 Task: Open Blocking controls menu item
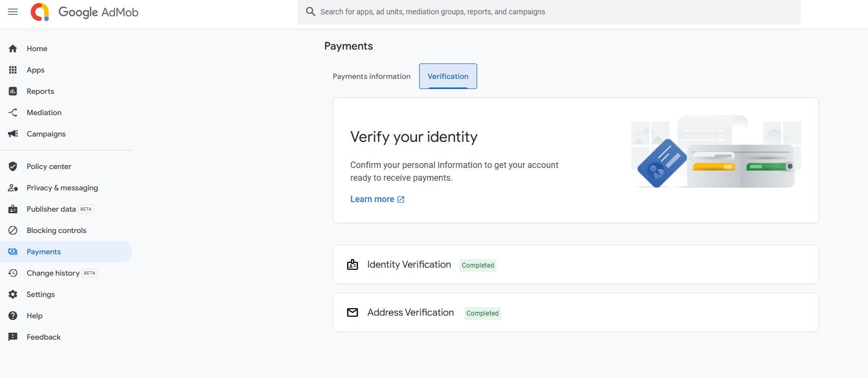click(66, 230)
